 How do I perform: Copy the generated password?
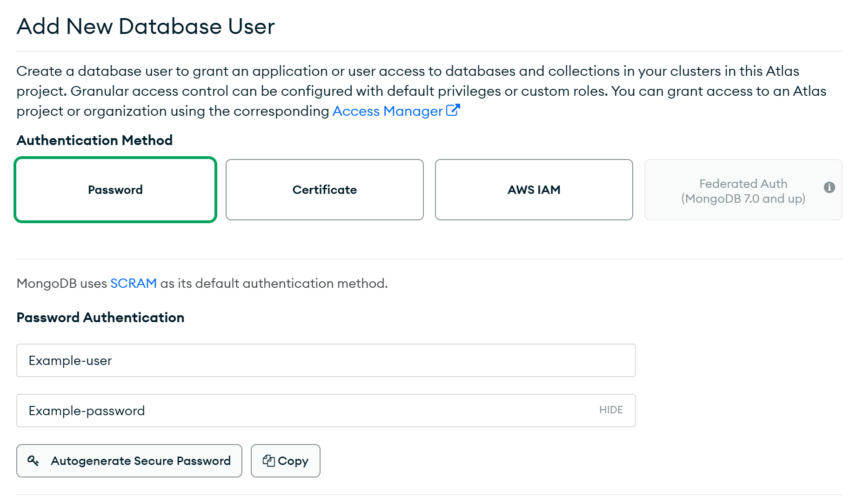coord(286,461)
